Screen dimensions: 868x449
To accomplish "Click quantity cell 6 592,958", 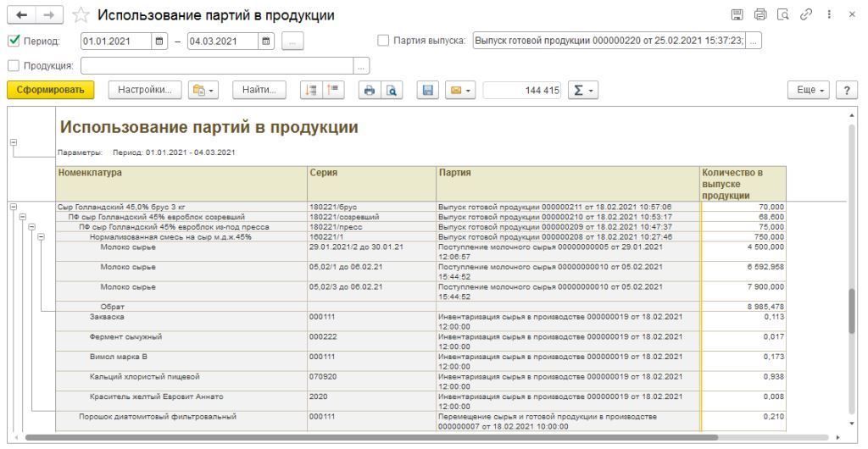I will pos(743,271).
